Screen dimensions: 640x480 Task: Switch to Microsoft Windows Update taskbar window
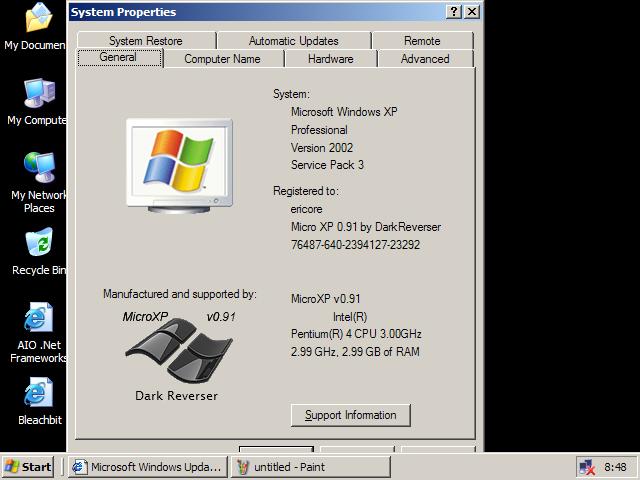148,467
